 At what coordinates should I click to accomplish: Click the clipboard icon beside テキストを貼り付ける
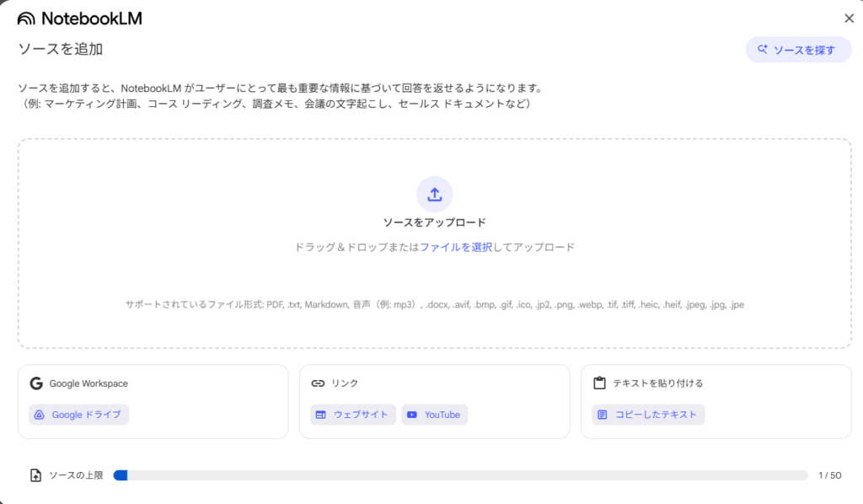click(x=599, y=383)
